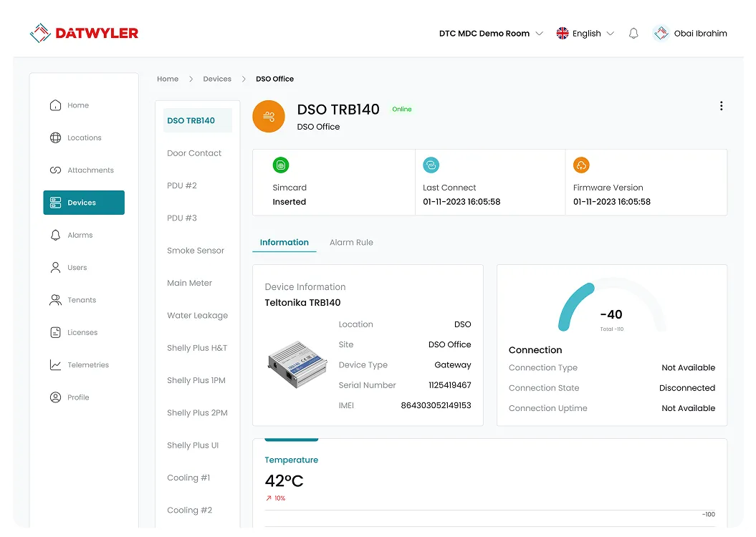The image size is (756, 537).
Task: Click the Serial Number value 1125419467
Action: [450, 385]
